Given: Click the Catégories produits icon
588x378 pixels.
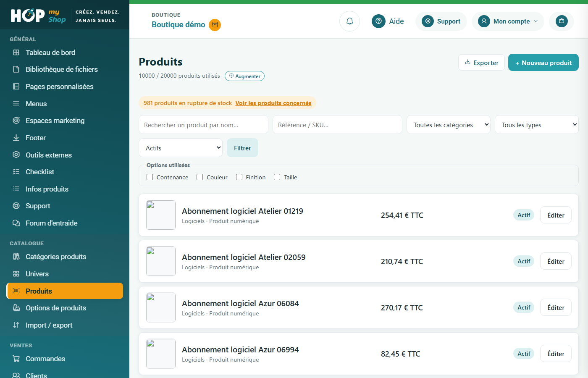Looking at the screenshot, I should (16, 257).
